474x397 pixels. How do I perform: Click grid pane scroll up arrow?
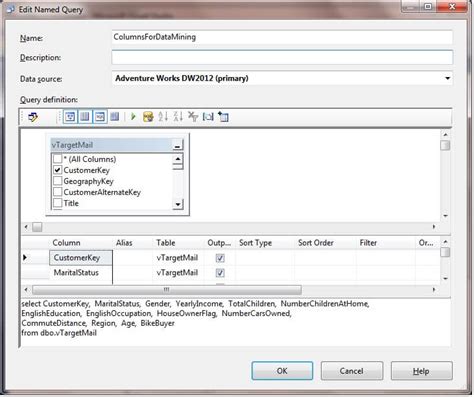tap(445, 242)
